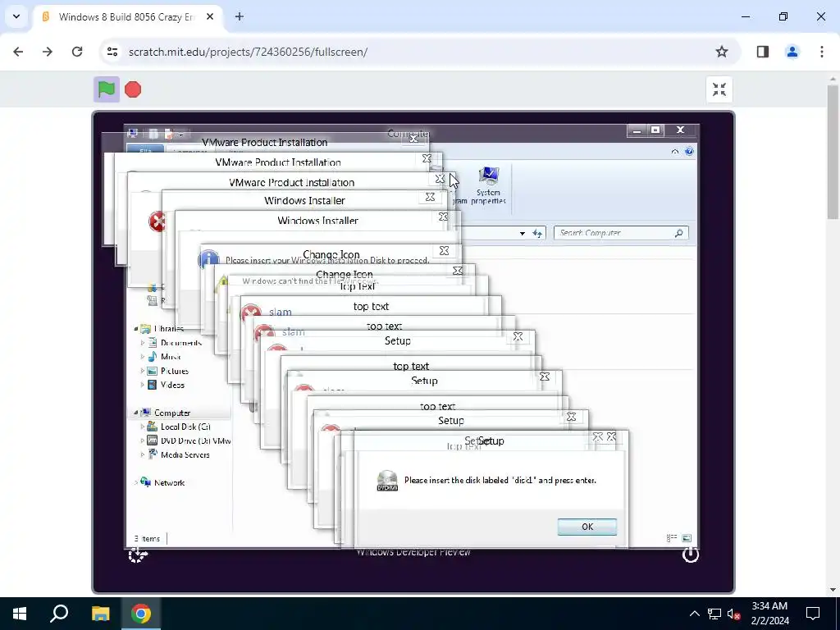Open the notification center

[x=813, y=614]
